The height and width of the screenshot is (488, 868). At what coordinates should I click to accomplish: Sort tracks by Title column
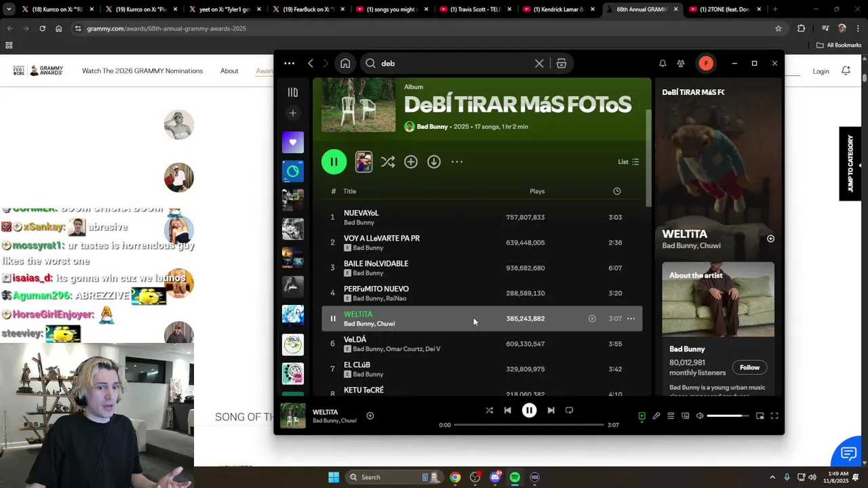(350, 191)
